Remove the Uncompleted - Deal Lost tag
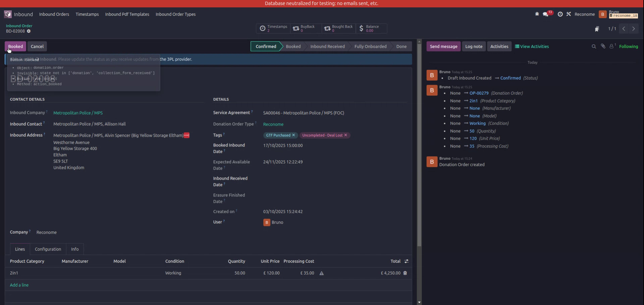 click(x=345, y=135)
